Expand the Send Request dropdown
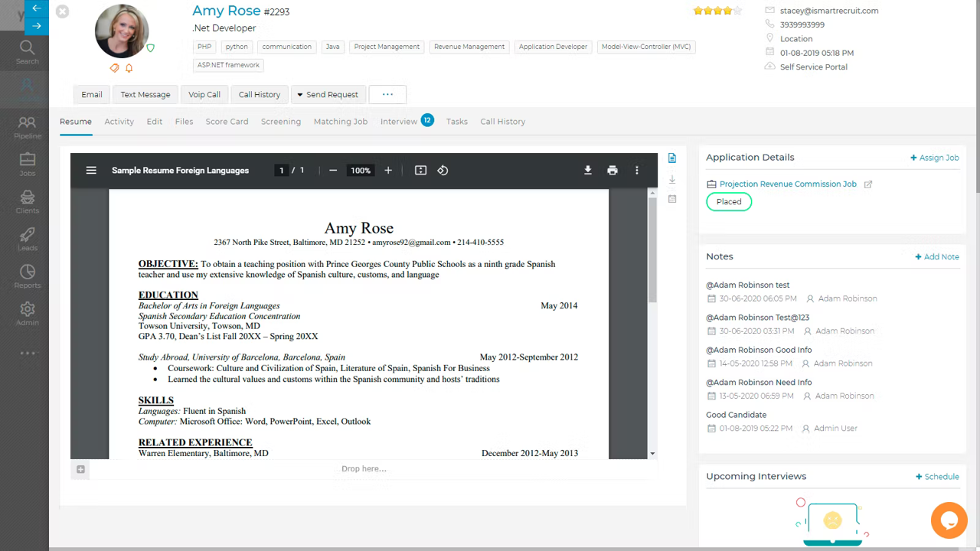980x551 pixels. tap(327, 95)
